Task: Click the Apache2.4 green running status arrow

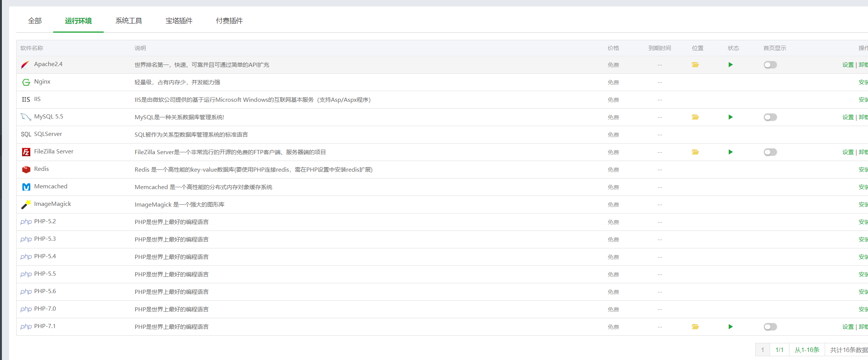Action: (x=731, y=65)
